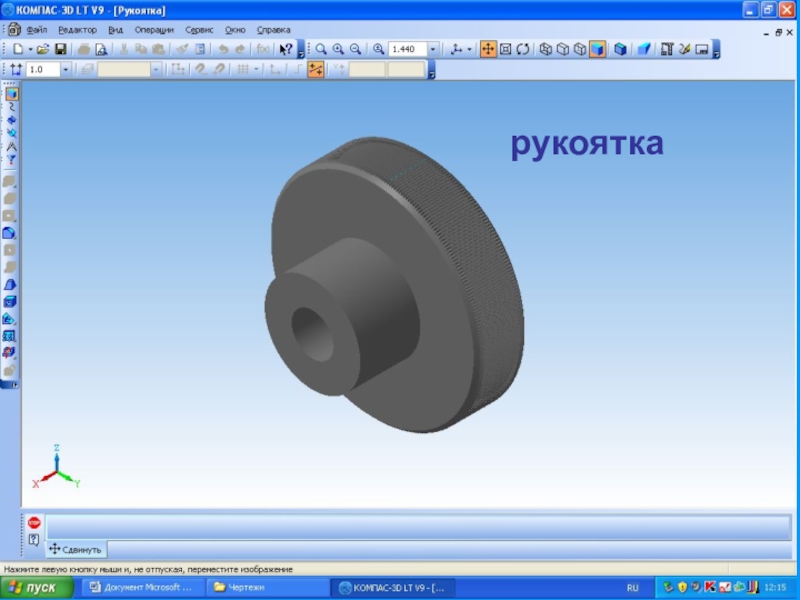Image resolution: width=800 pixels, height=600 pixels.
Task: Select the Сдвинуть tab
Action: 75,549
